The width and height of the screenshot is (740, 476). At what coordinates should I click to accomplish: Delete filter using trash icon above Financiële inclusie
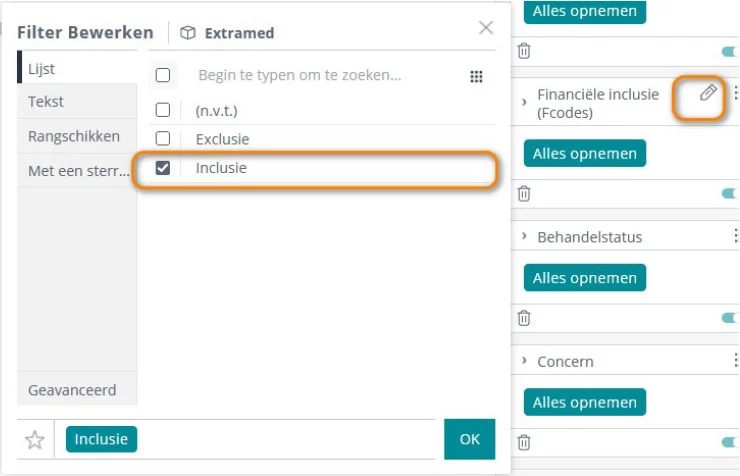(x=524, y=51)
